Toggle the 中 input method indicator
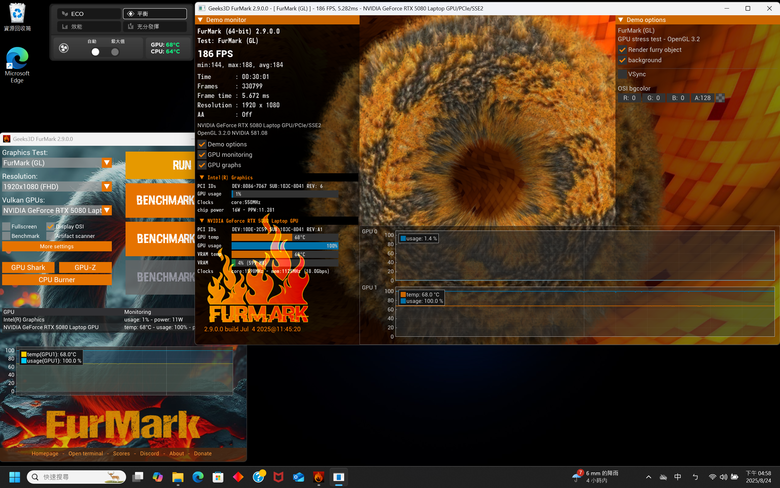The height and width of the screenshot is (488, 780). pyautogui.click(x=678, y=477)
